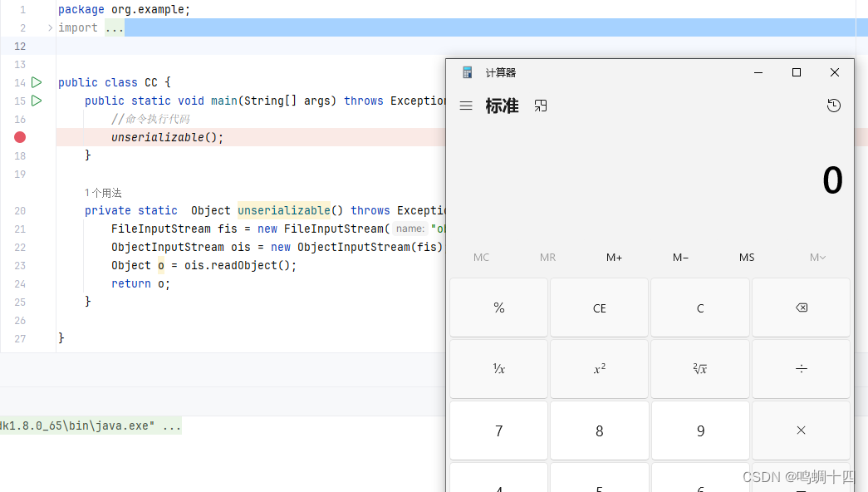Expand the folded import statements

tap(50, 27)
